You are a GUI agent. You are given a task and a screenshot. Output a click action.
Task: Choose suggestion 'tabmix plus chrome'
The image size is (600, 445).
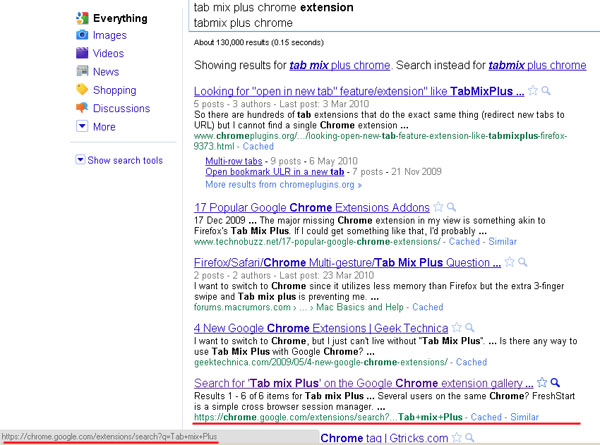[243, 23]
